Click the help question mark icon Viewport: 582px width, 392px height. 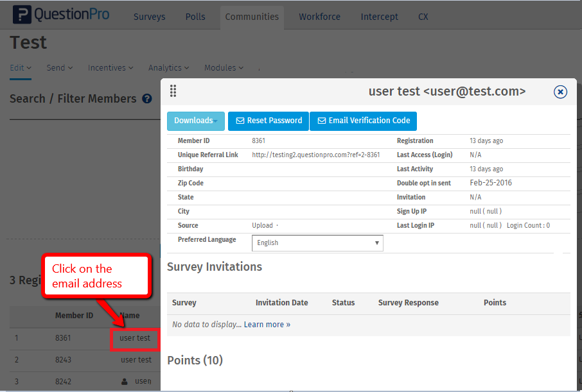click(147, 99)
